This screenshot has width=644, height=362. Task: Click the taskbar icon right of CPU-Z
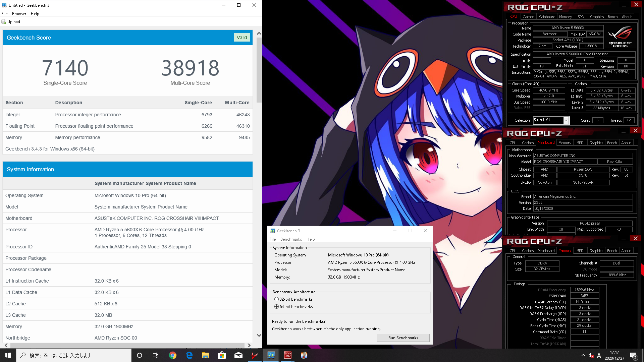(x=304, y=355)
